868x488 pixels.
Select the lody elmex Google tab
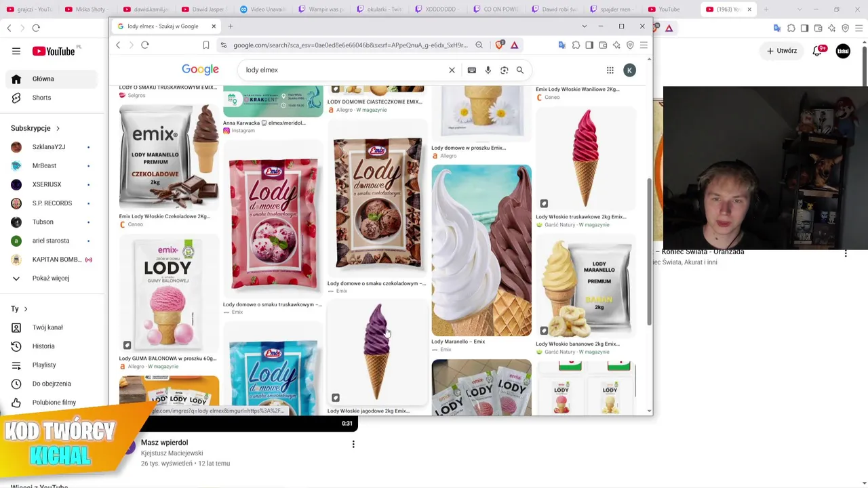point(163,26)
